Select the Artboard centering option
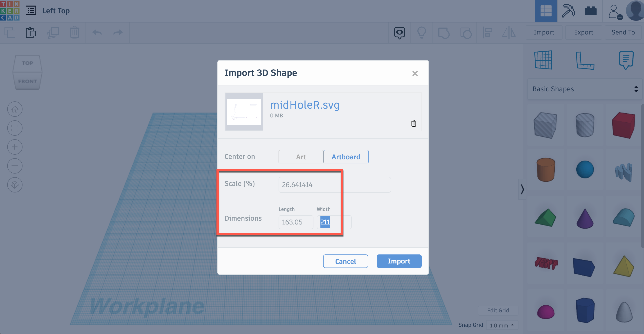 (x=346, y=156)
